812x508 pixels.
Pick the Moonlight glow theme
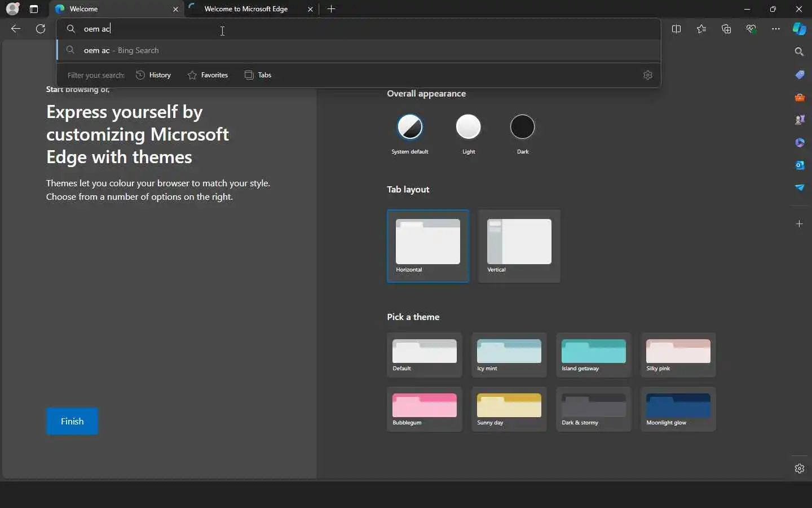click(x=678, y=409)
